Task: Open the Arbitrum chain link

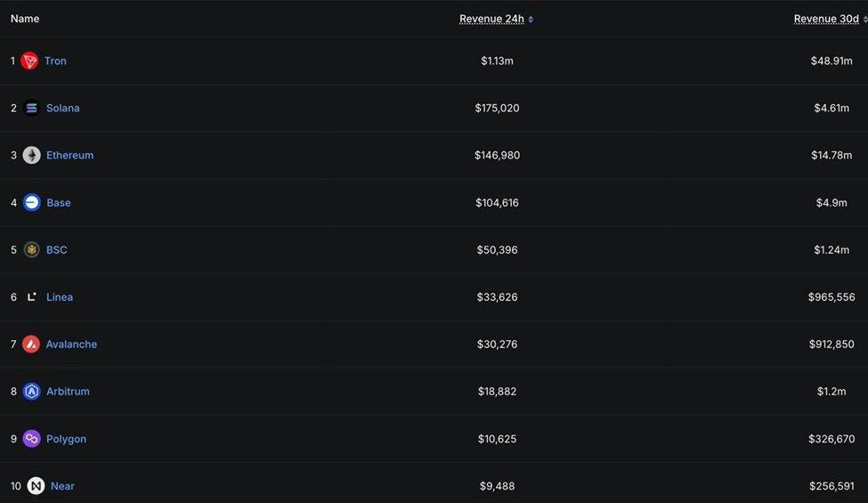Action: tap(68, 391)
